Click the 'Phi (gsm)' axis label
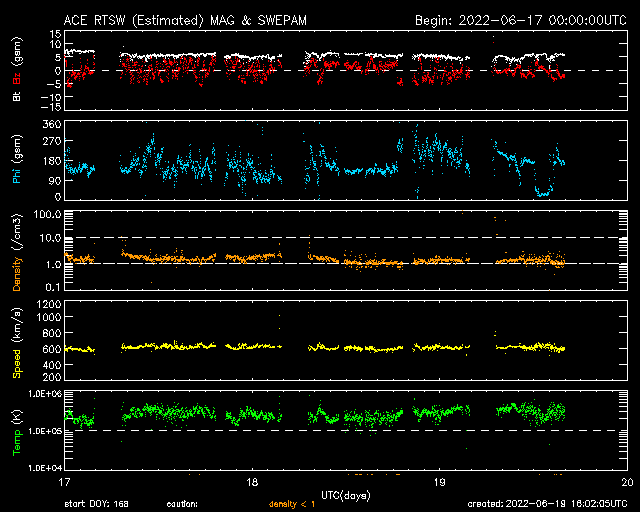Image resolution: width=640 pixels, height=512 pixels. [17, 159]
